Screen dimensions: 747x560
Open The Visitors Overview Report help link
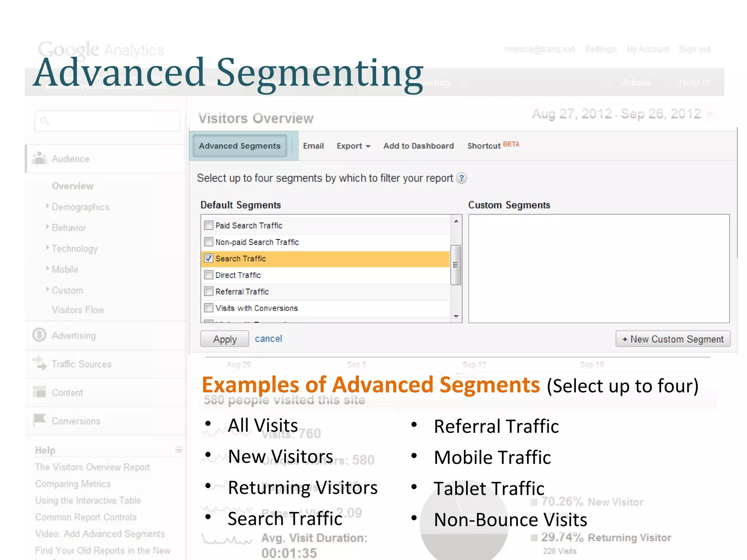click(92, 467)
